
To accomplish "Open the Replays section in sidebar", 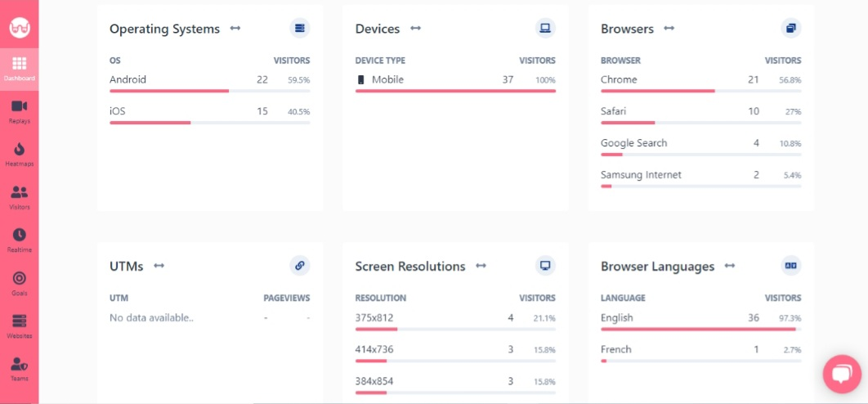I will [x=20, y=111].
